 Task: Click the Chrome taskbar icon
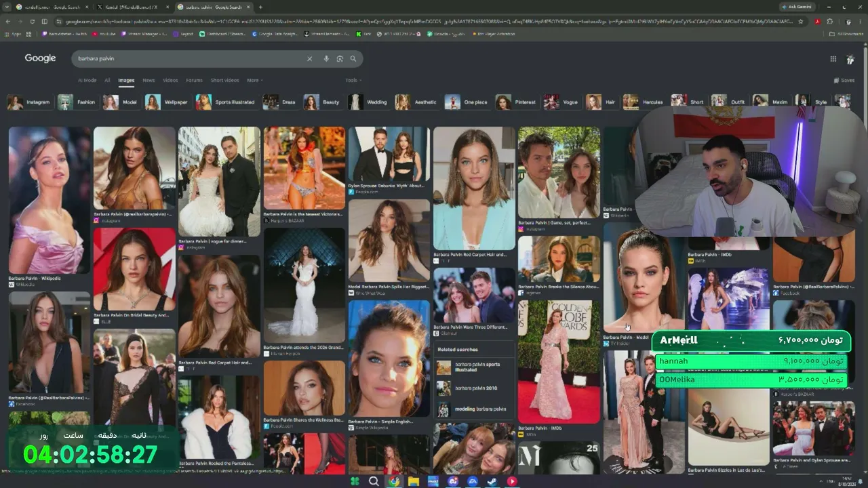393,481
